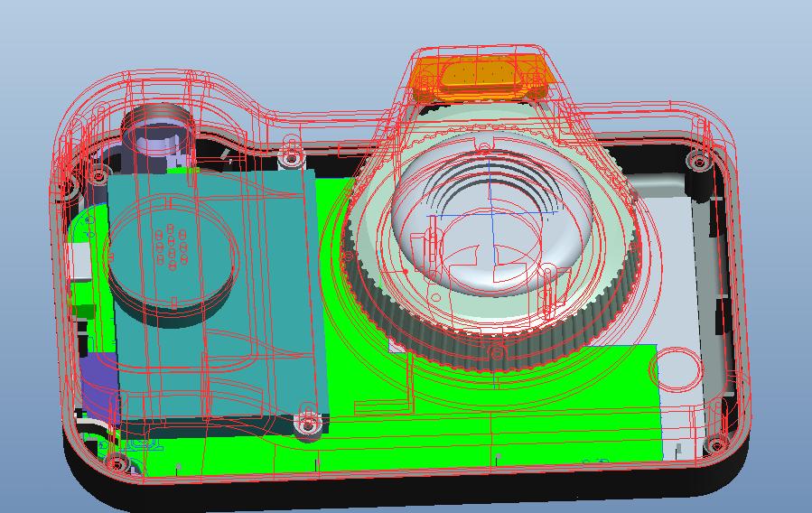Select the screw boss in the bottom-right corner
Screen dimensions: 812x513
(x=714, y=444)
